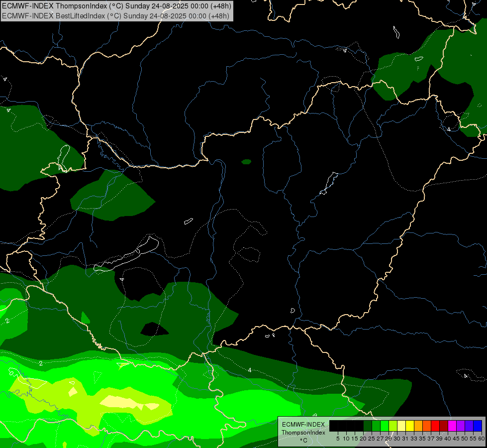Select the red-orange 35-37 legend swatch
The height and width of the screenshot is (448, 487).
pyautogui.click(x=427, y=426)
